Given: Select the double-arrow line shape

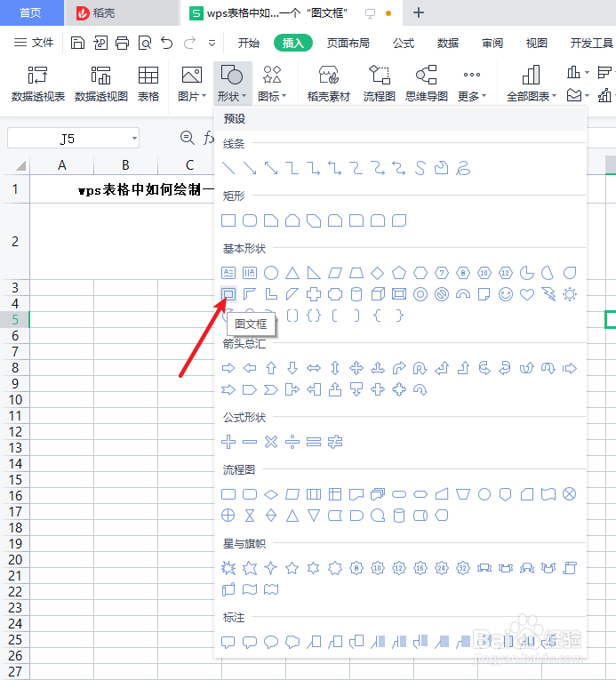Looking at the screenshot, I should coord(271,168).
